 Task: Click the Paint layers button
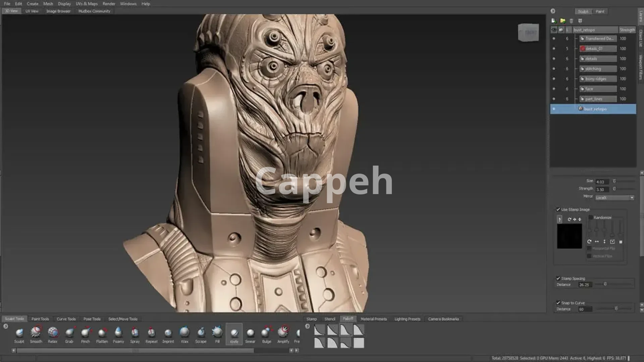pos(600,11)
